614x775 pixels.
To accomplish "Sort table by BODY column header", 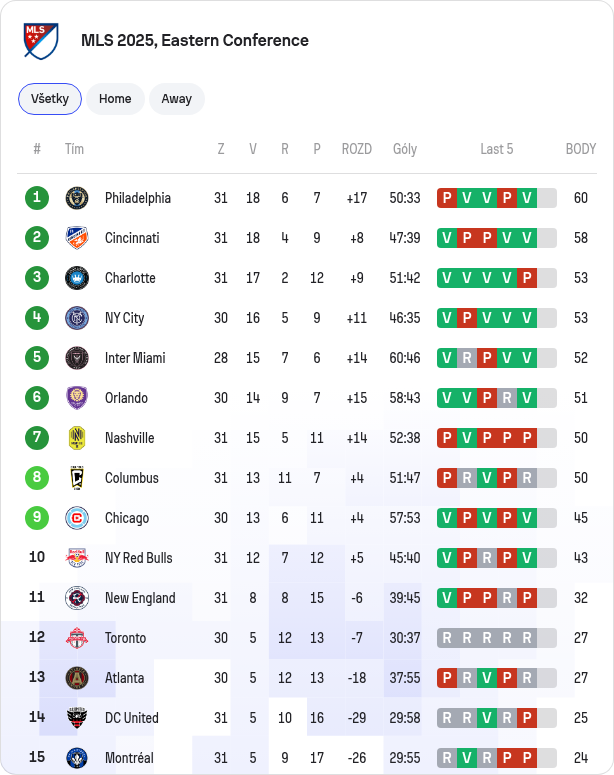I will (x=581, y=149).
